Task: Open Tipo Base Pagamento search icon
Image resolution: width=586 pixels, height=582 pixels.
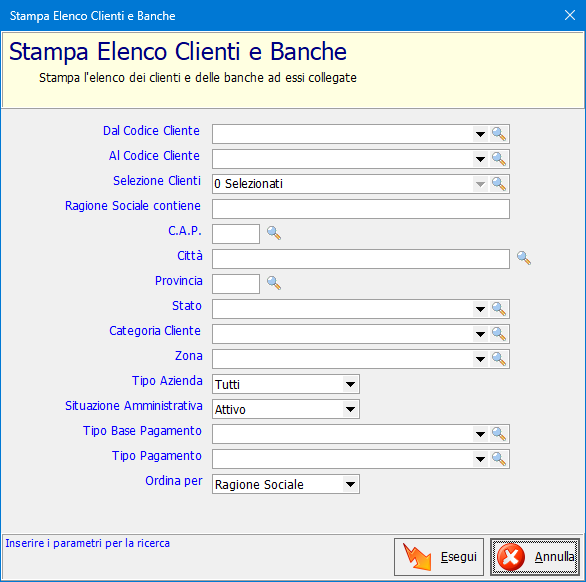Action: click(499, 434)
